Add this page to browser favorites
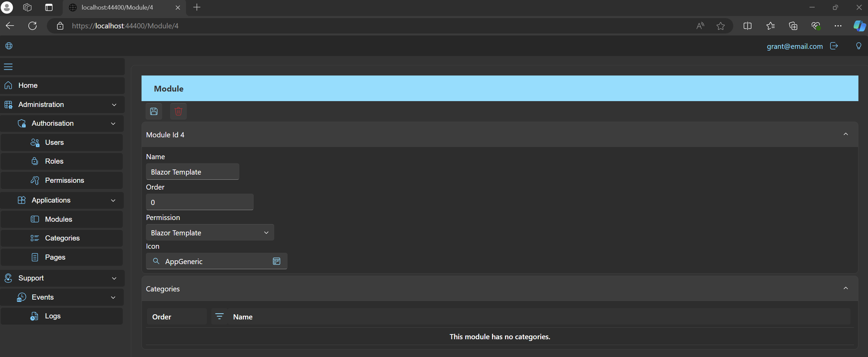The width and height of the screenshot is (868, 357). (x=720, y=26)
